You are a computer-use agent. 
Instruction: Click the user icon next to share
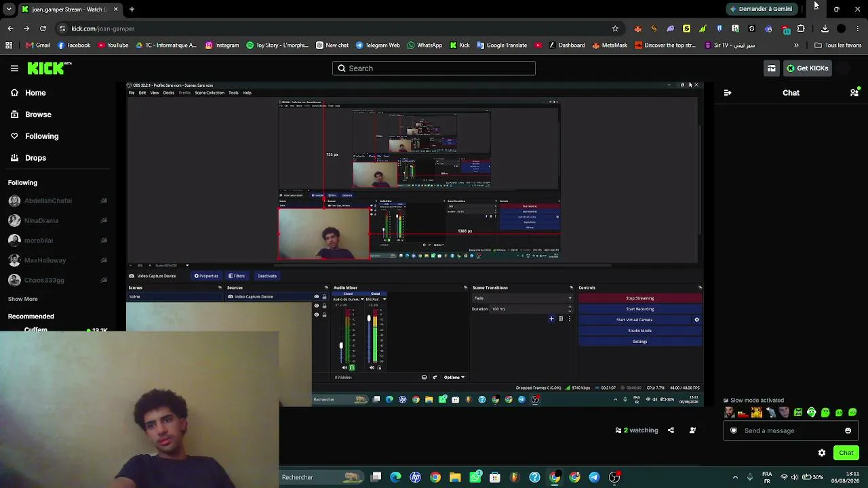(692, 430)
